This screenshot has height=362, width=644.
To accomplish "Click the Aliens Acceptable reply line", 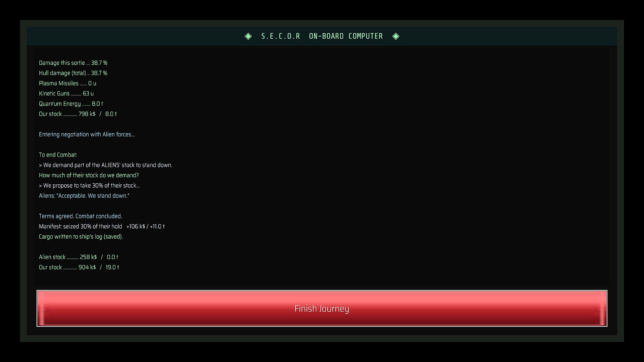I will click(84, 196).
